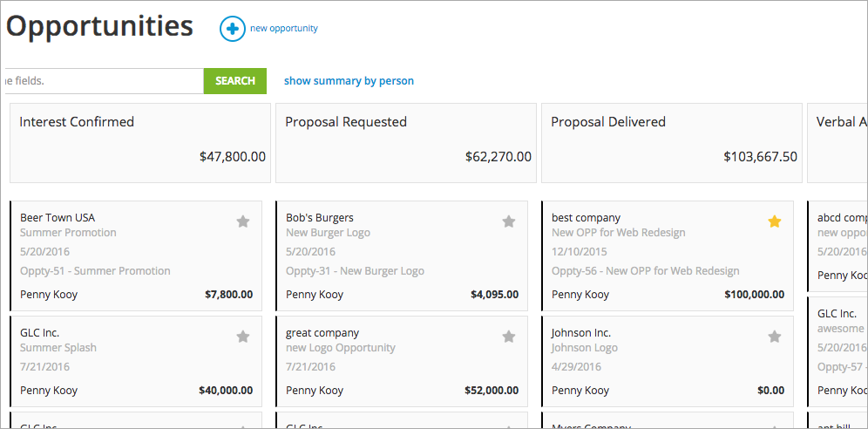This screenshot has height=429, width=868.
Task: Click the plus icon for new opportunity
Action: 232,29
